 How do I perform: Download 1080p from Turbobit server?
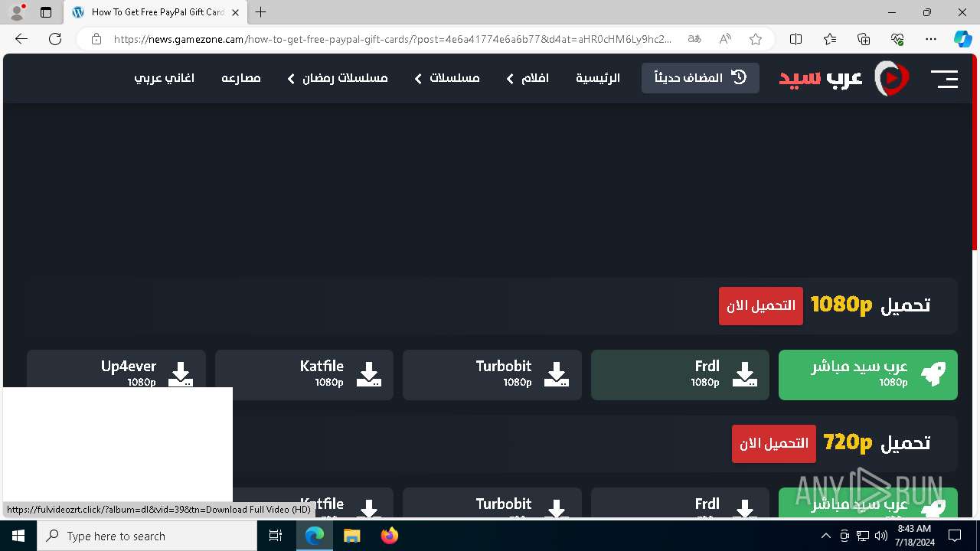pyautogui.click(x=492, y=375)
